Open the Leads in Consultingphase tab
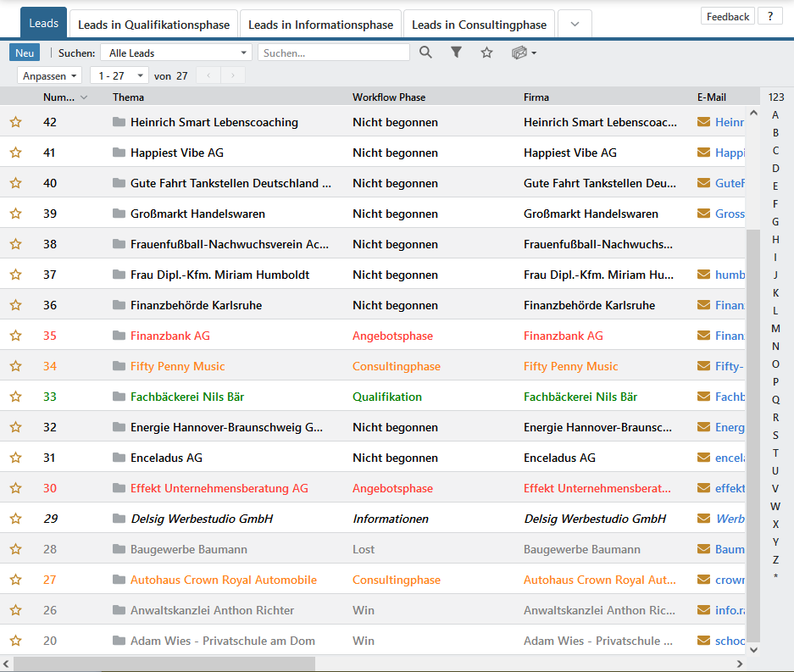This screenshot has width=794, height=672. 480,25
